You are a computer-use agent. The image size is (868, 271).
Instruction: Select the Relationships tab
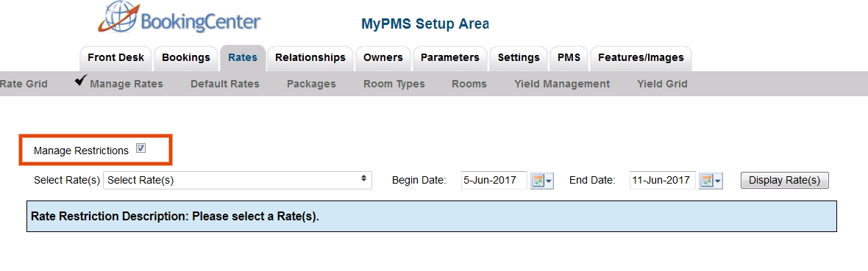click(x=310, y=57)
